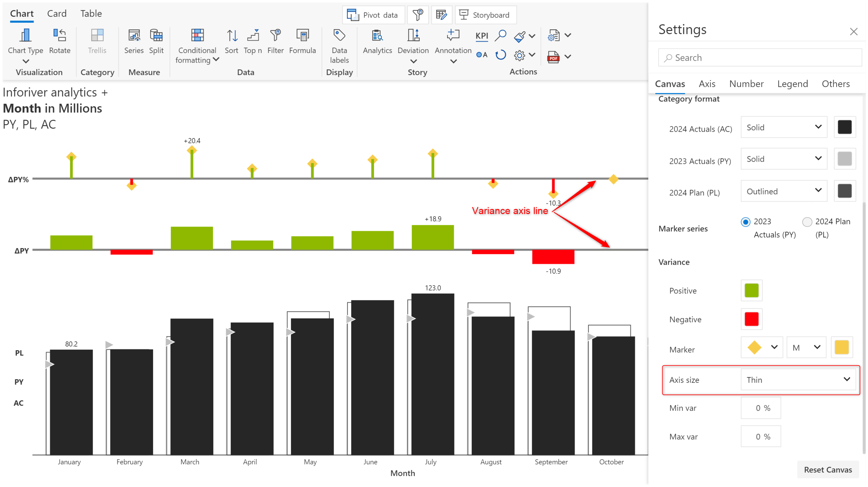
Task: Switch to the Table tab
Action: (x=91, y=14)
